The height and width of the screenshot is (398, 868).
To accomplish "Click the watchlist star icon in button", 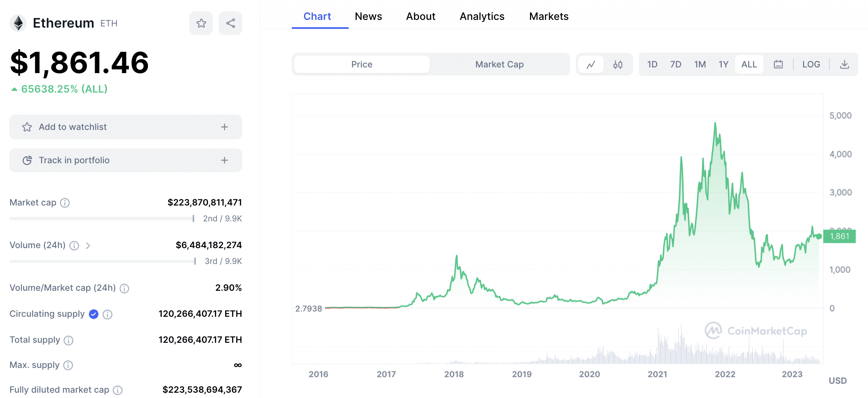I will click(x=27, y=127).
